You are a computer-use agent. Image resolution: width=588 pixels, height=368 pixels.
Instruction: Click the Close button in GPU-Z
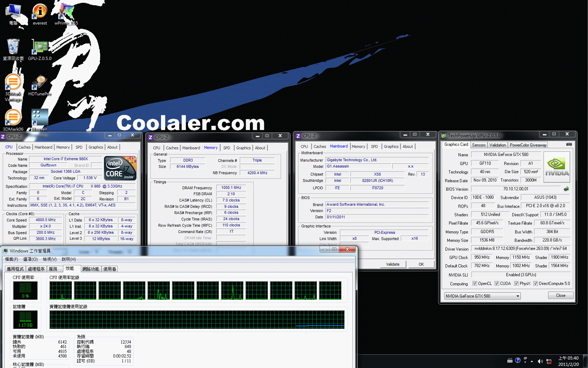[561, 295]
